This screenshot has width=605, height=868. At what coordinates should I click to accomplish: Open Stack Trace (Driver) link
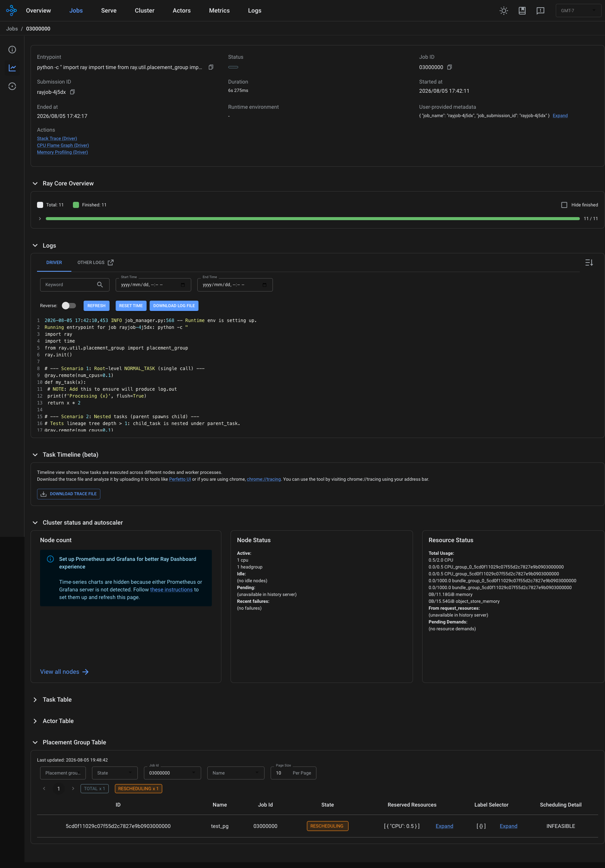click(x=57, y=138)
